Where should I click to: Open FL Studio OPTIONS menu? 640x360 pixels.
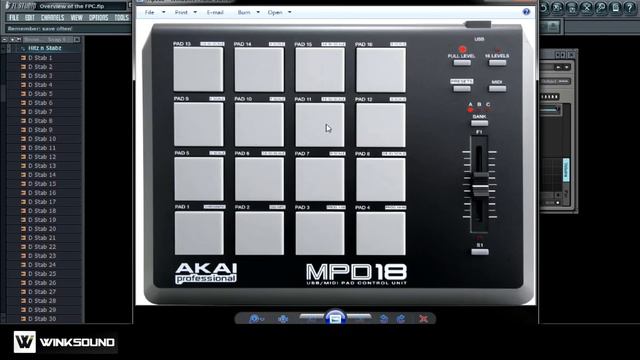[98, 18]
